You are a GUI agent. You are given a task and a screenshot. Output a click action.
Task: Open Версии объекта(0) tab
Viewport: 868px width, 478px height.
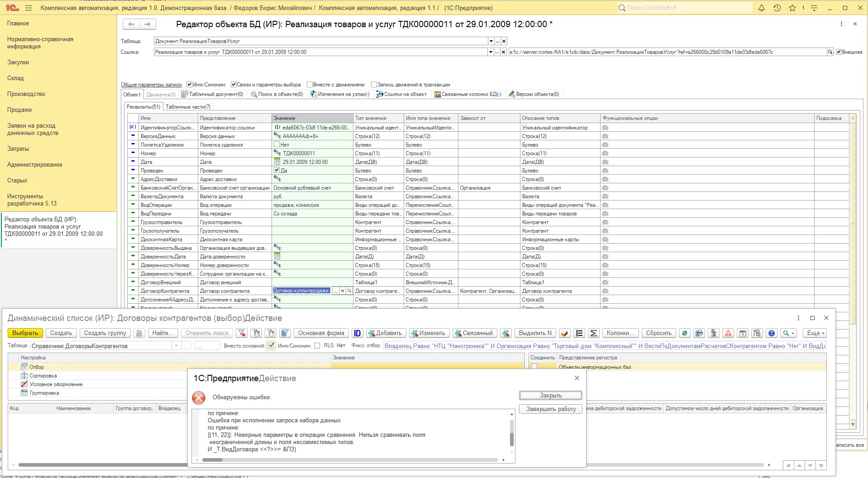534,94
